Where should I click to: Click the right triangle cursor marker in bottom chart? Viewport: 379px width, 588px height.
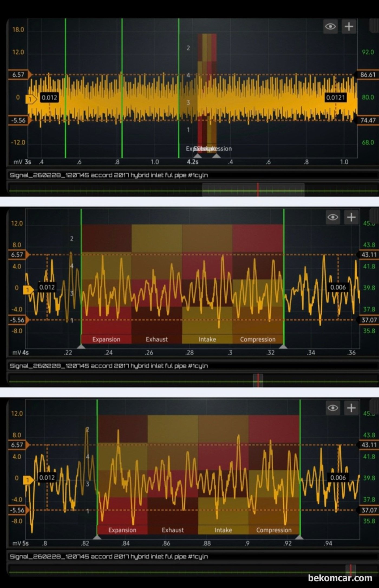point(300,537)
